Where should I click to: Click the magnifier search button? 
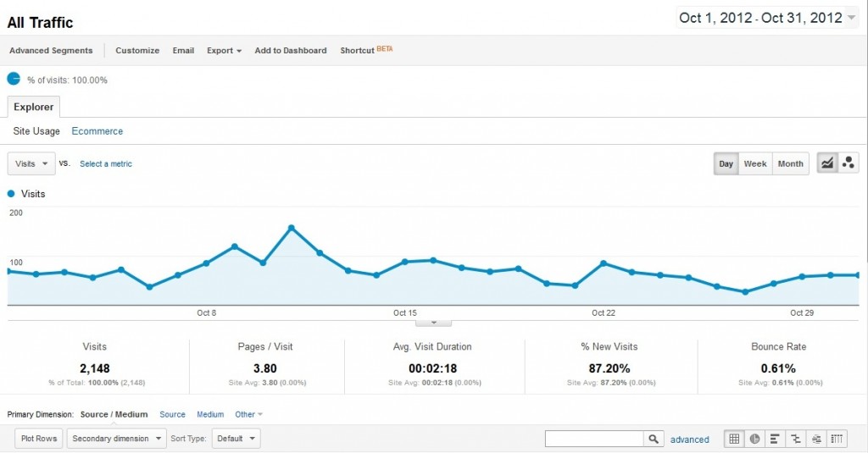pyautogui.click(x=654, y=439)
